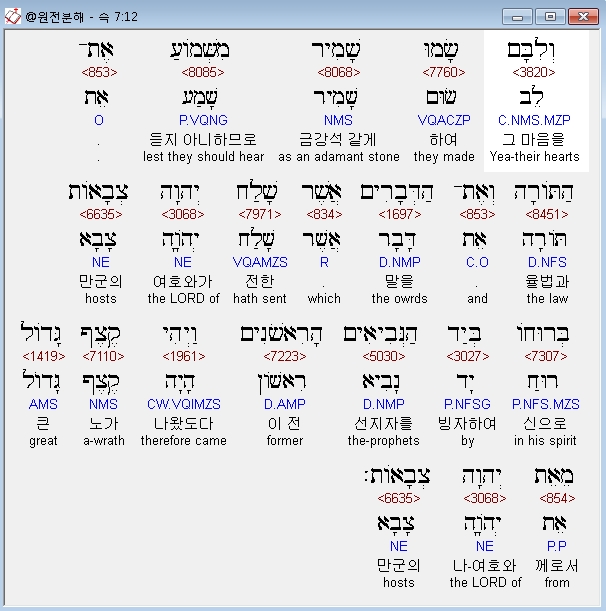Click Korean gloss '이 전'

[284, 423]
